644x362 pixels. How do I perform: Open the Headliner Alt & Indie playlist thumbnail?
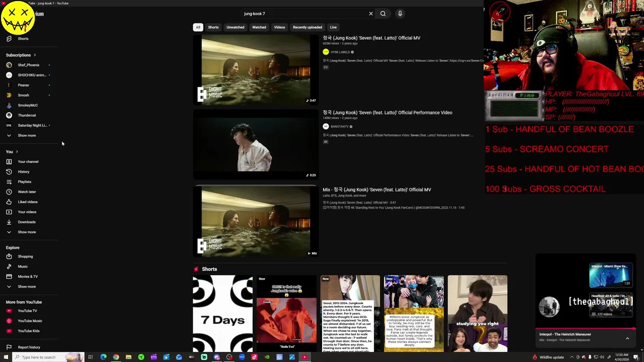[x=611, y=305]
